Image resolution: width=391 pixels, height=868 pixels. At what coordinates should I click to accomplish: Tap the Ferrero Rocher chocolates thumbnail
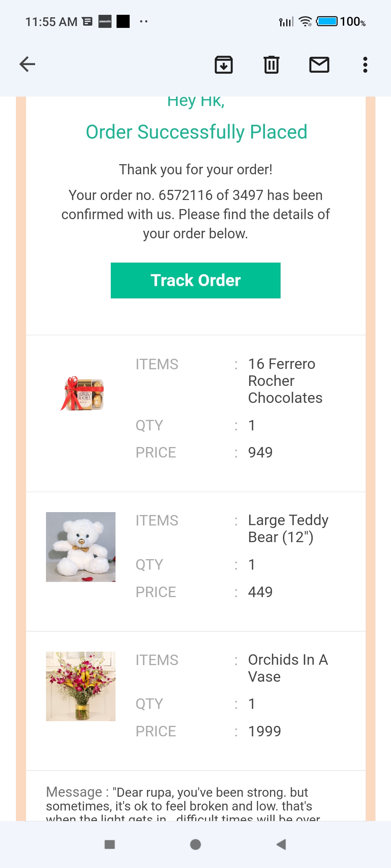point(83,394)
